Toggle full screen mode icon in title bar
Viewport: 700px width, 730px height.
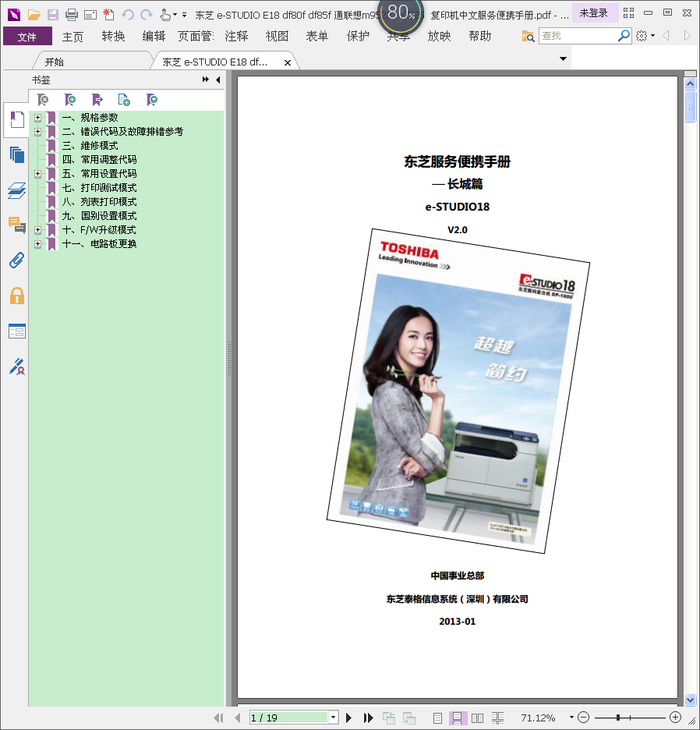click(x=628, y=13)
